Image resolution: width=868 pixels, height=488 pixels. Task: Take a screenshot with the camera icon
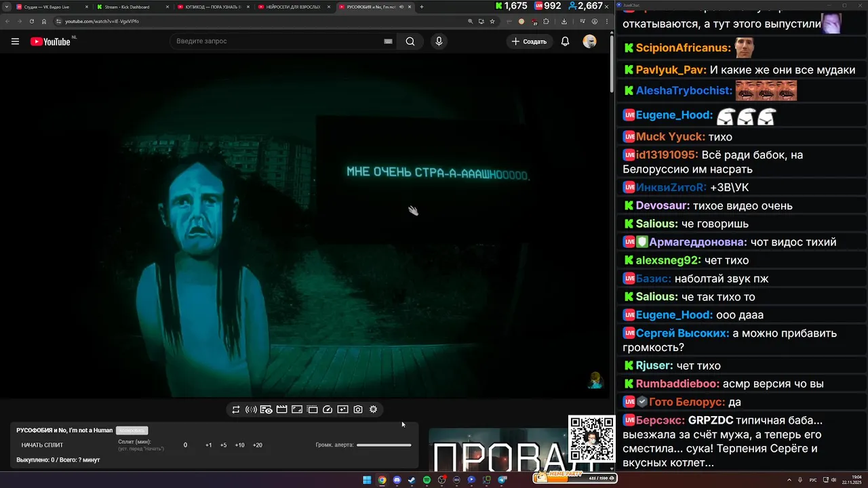[x=358, y=409]
